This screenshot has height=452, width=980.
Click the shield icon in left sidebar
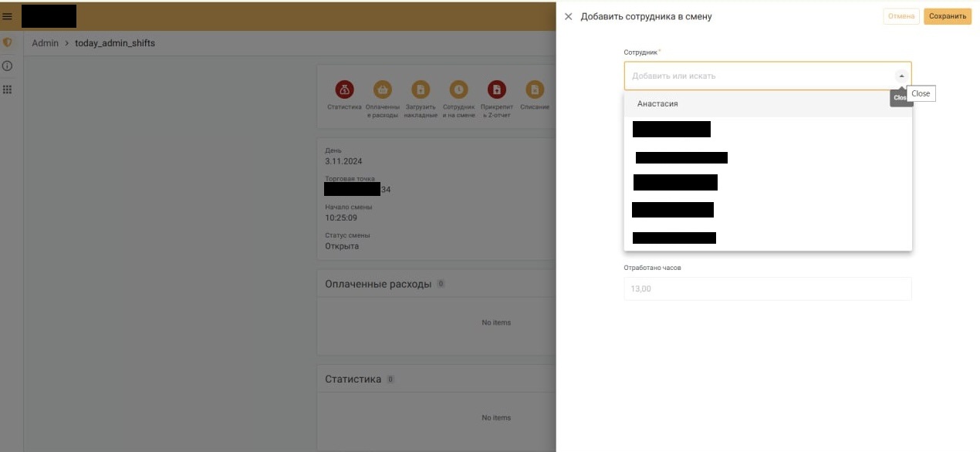pos(8,42)
